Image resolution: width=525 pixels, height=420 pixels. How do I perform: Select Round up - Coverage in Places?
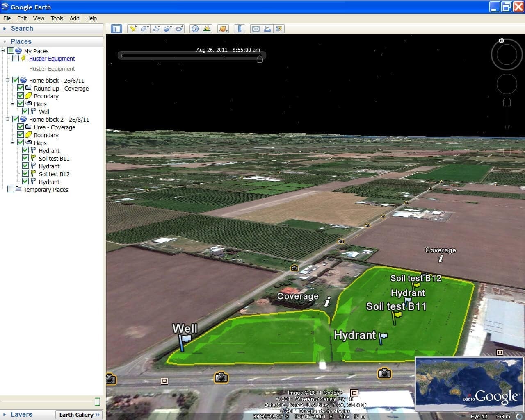[x=61, y=89]
